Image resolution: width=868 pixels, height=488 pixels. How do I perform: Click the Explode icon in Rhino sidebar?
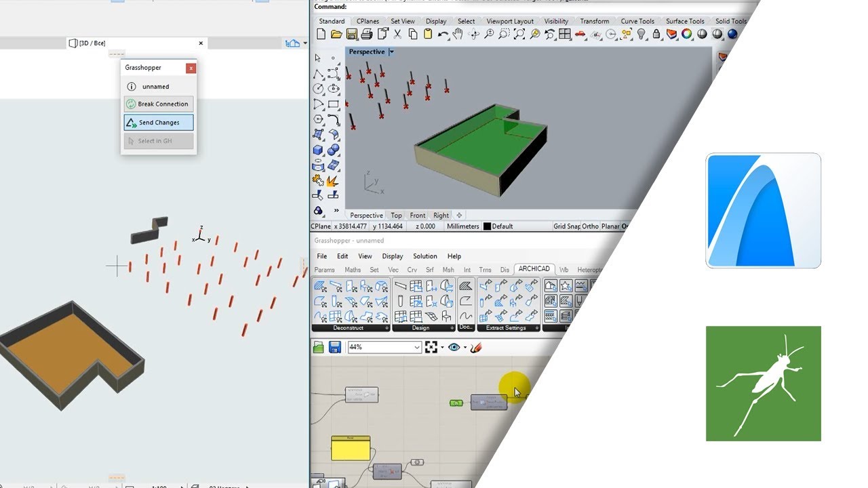point(333,180)
